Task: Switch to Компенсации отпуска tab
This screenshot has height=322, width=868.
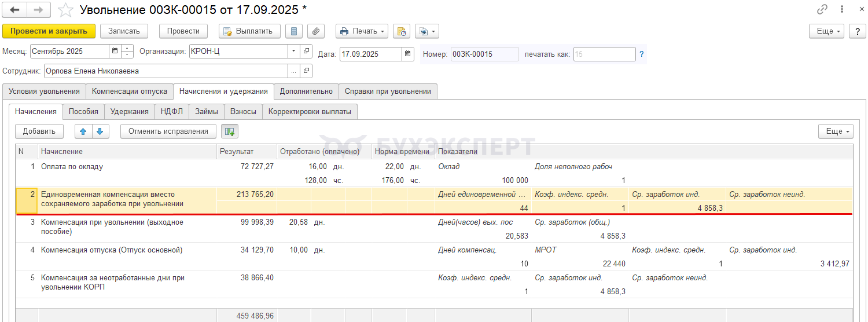Action: click(x=130, y=91)
